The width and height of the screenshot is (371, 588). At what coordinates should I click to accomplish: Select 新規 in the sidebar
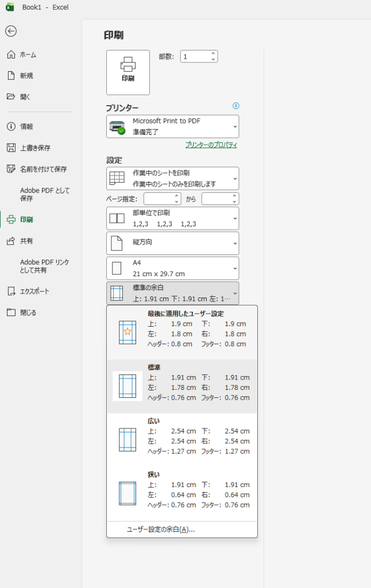pyautogui.click(x=26, y=76)
